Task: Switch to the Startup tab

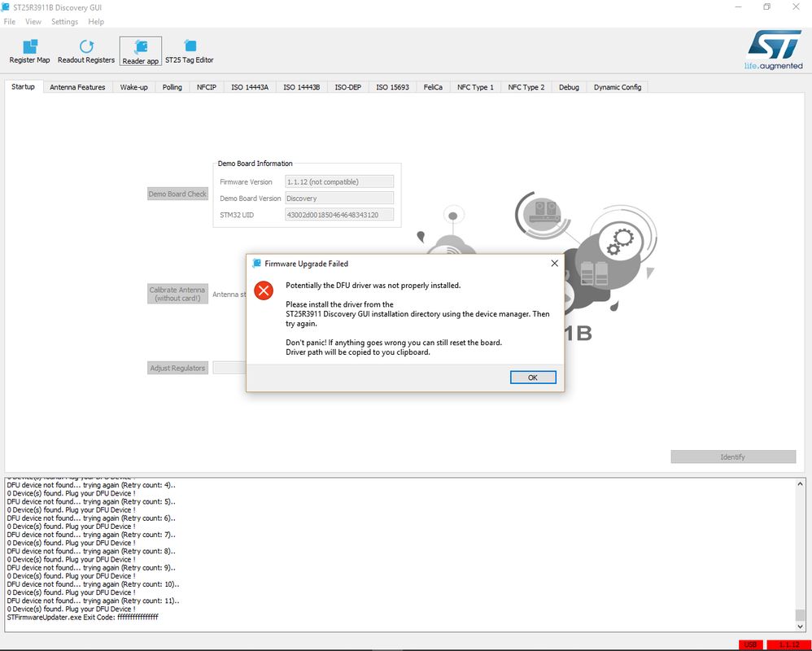Action: [x=24, y=86]
